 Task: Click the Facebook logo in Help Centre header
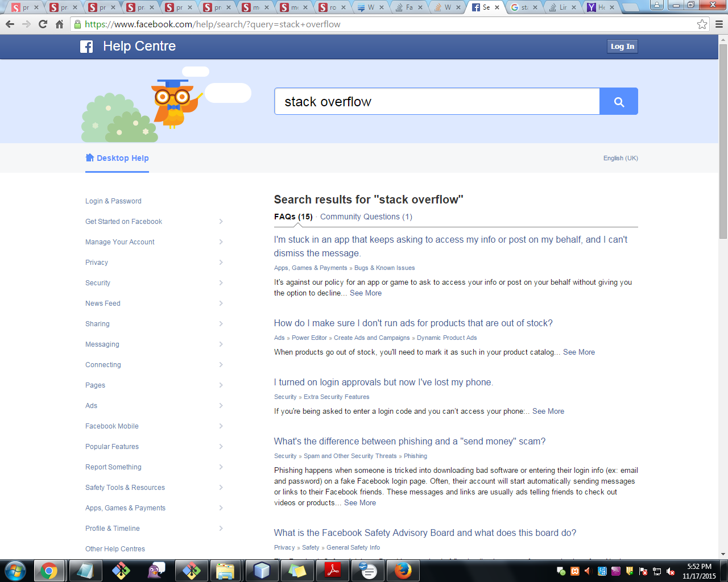click(86, 47)
